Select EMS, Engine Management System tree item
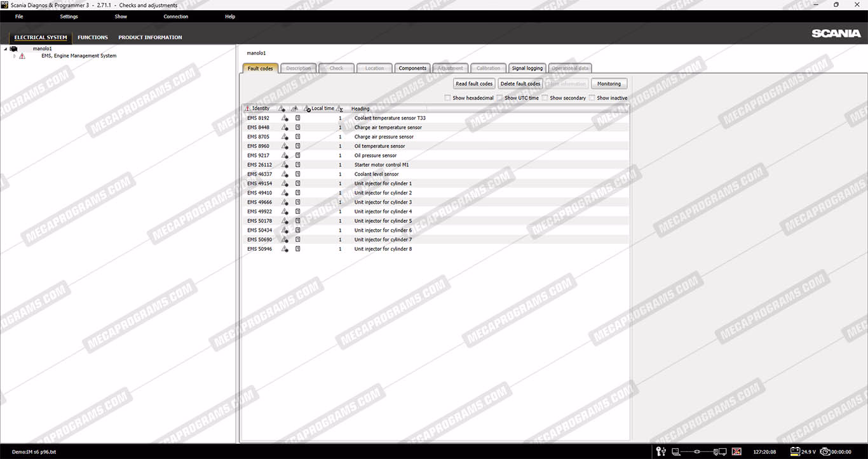Screen dimensions: 868x459 click(x=79, y=56)
